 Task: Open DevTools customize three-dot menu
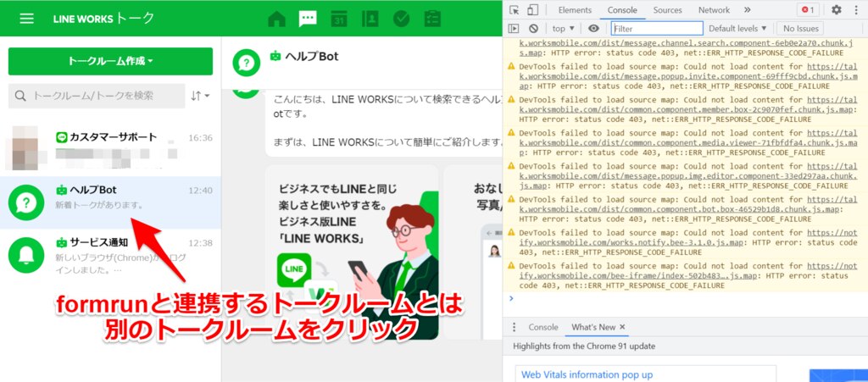click(x=855, y=10)
